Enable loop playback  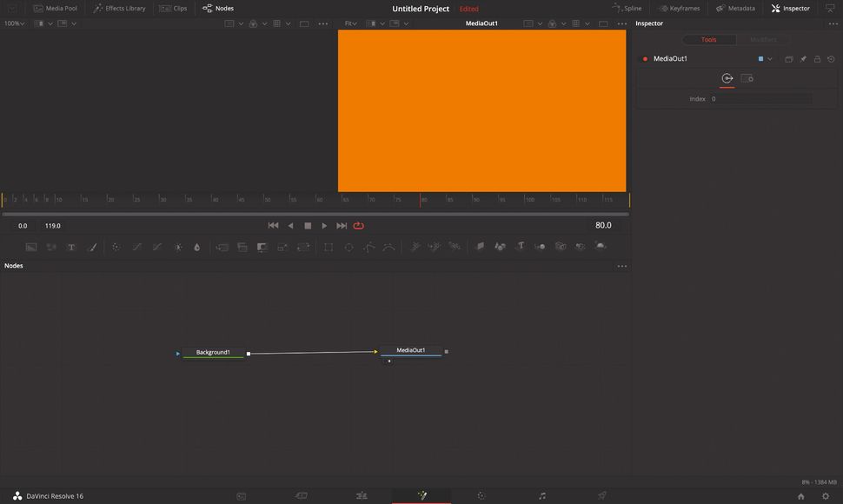tap(358, 225)
